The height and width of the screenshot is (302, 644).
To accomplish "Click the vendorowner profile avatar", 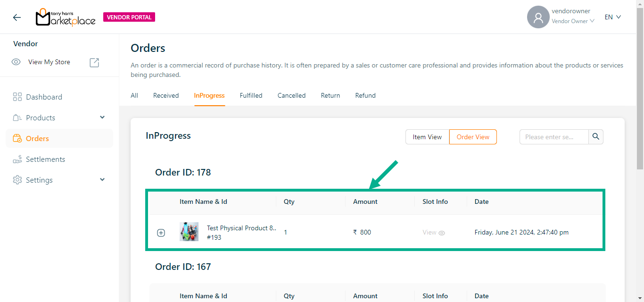I will (538, 17).
